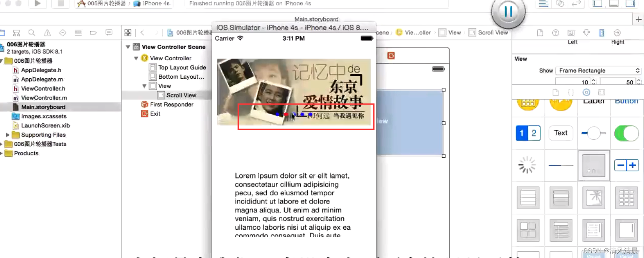This screenshot has width=644, height=258.
Task: Click the X value field showing 10
Action: tap(573, 82)
